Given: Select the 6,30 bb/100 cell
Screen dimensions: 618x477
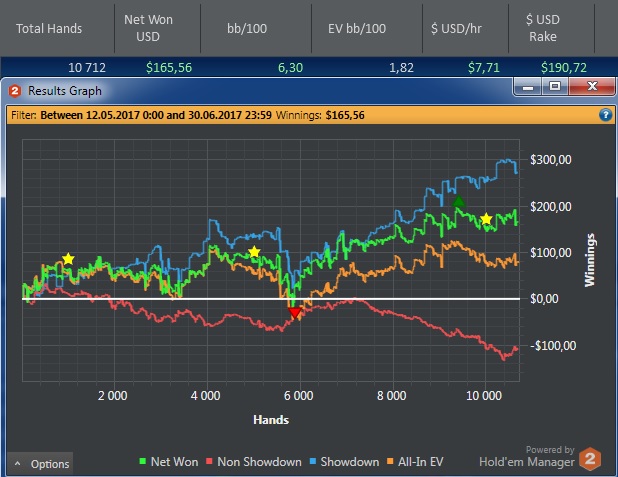Looking at the screenshot, I should (x=290, y=67).
